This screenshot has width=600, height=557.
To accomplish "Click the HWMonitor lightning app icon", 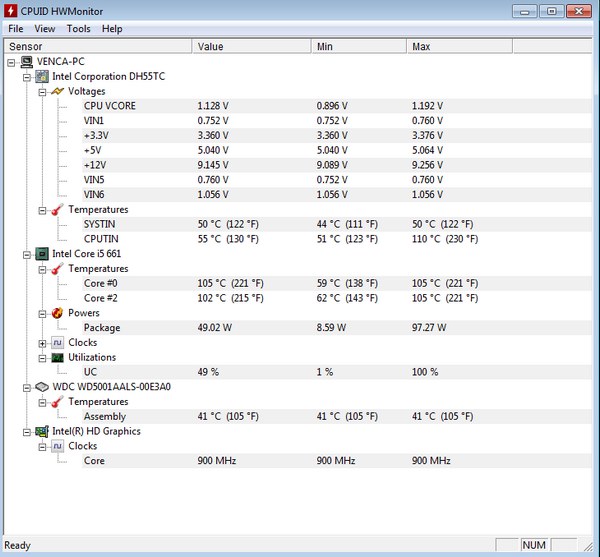I will pyautogui.click(x=11, y=11).
